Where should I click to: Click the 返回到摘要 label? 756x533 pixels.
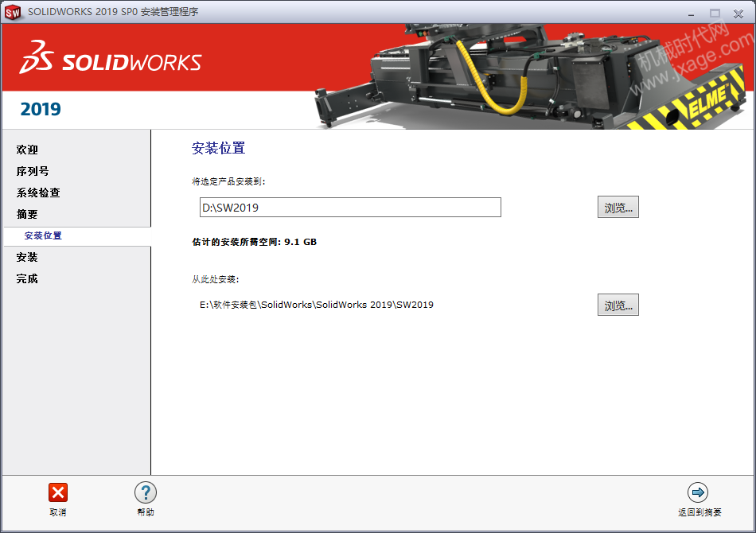click(699, 512)
